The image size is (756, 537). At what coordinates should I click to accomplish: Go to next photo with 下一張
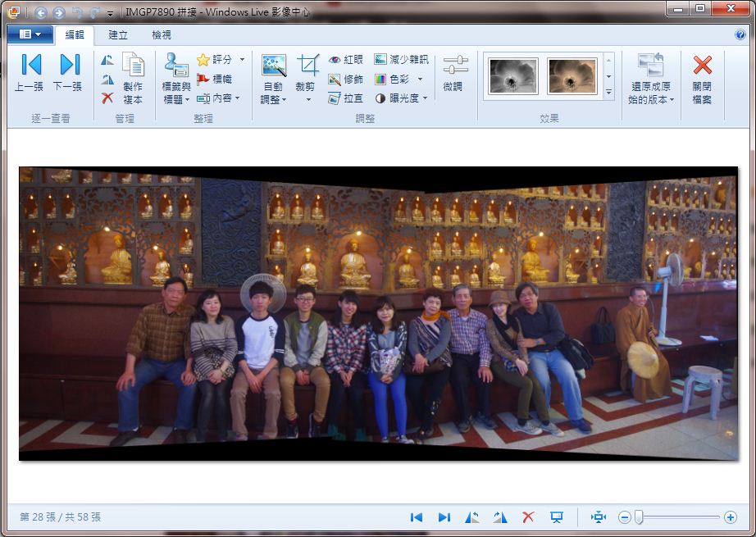pyautogui.click(x=67, y=72)
